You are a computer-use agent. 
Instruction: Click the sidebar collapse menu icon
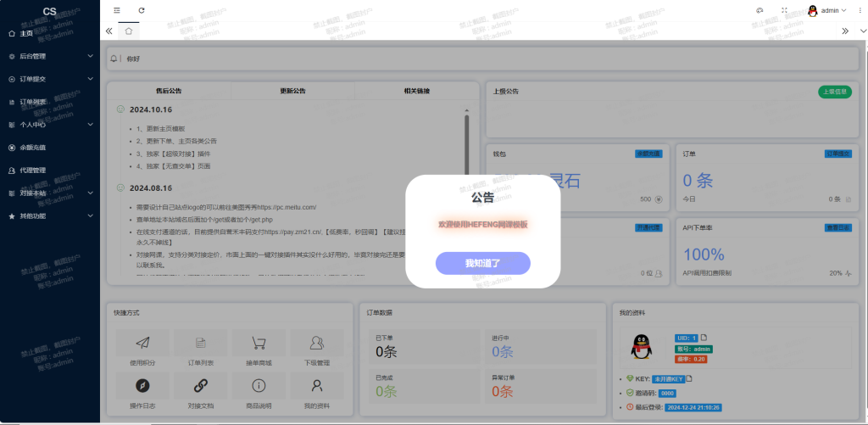pos(117,10)
